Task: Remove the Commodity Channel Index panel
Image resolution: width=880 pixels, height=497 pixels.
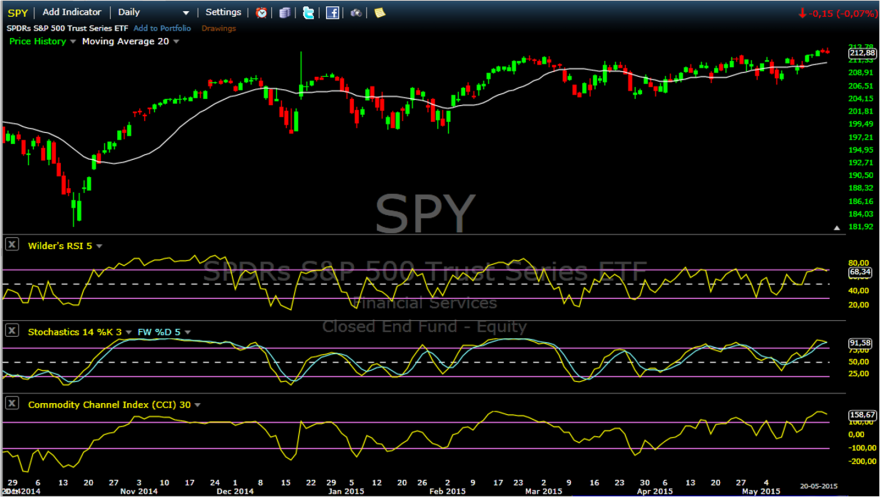Action: tap(12, 403)
